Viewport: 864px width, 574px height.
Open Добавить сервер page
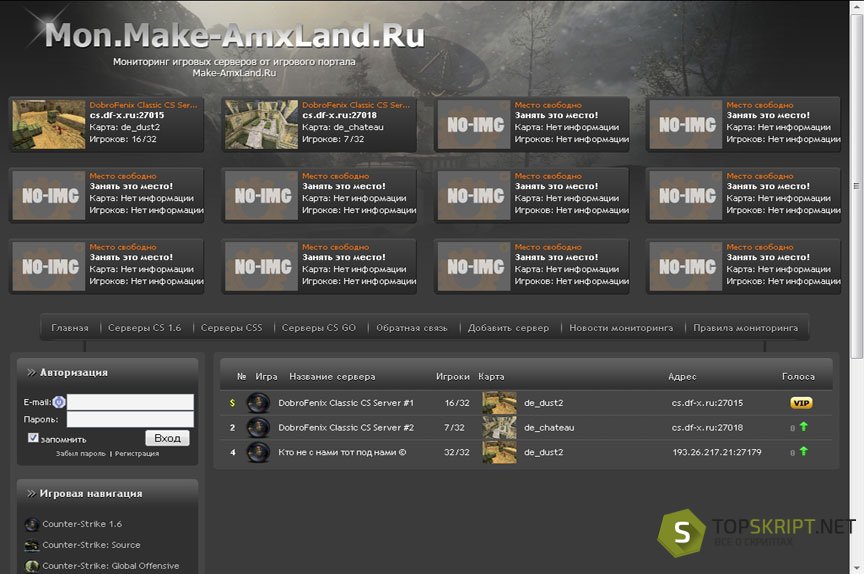[508, 328]
